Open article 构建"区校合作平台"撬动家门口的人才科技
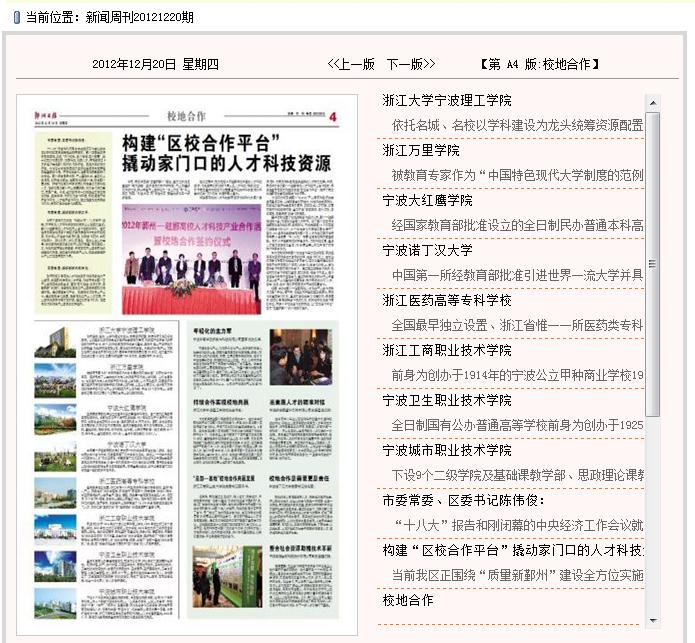 pyautogui.click(x=513, y=551)
